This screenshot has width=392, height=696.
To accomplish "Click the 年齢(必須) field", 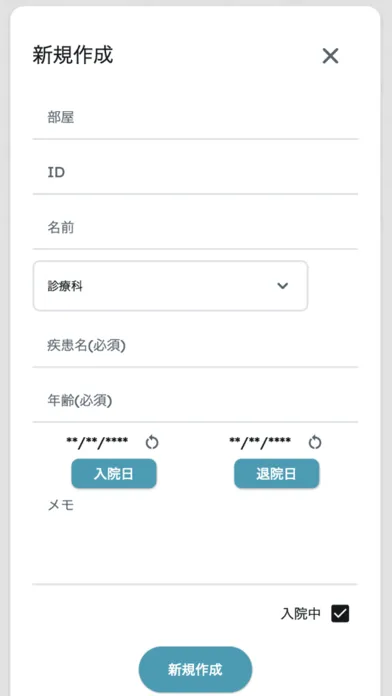I will [195, 401].
